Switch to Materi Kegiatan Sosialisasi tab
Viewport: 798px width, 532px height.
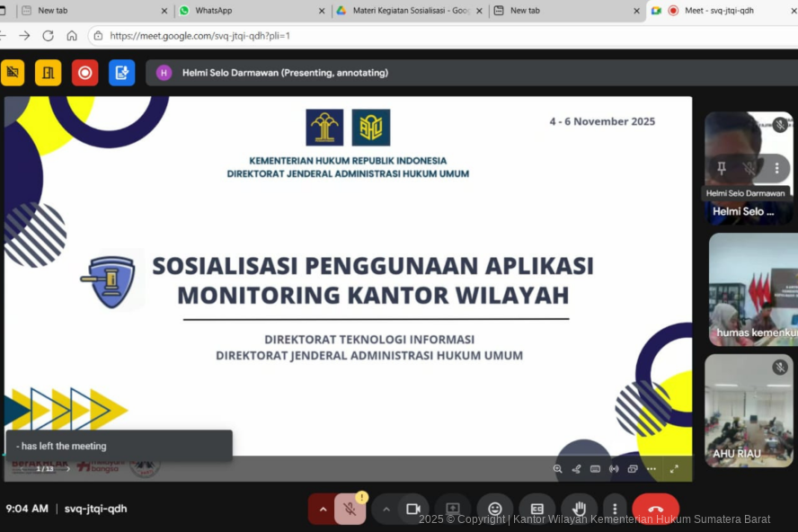[x=404, y=11]
